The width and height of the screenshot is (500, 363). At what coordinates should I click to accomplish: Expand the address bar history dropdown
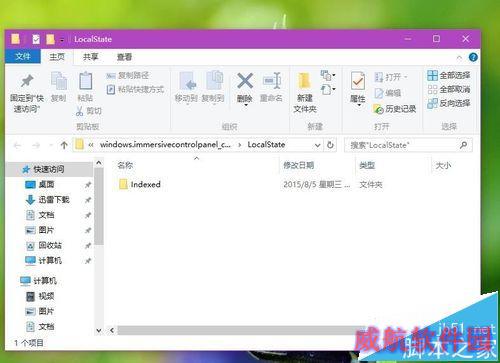(318, 145)
